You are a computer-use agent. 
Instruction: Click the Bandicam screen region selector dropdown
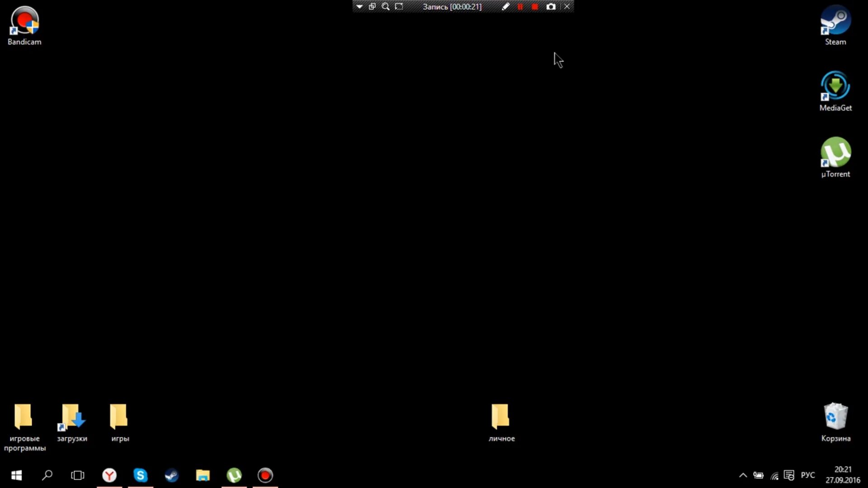tap(359, 7)
